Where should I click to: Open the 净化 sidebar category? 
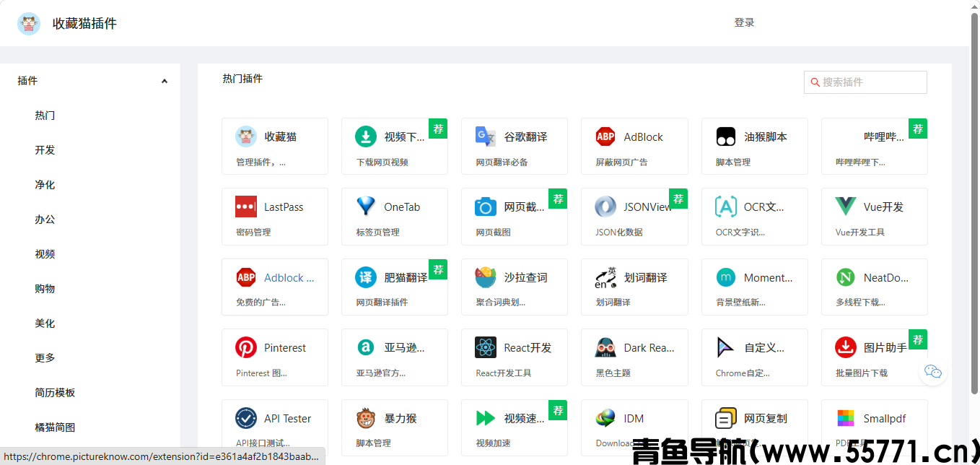click(45, 185)
